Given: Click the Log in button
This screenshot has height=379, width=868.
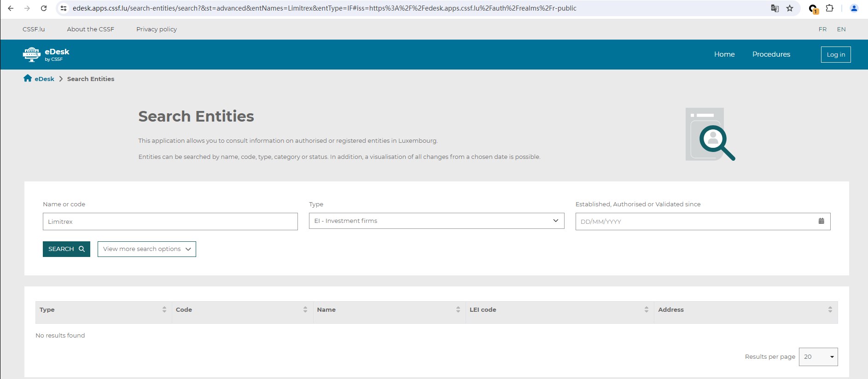Looking at the screenshot, I should 835,54.
